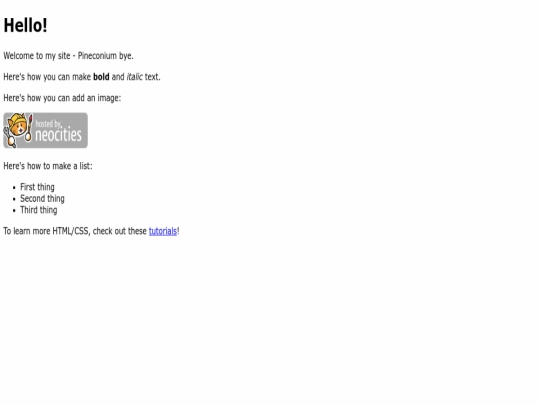Click the italic word in the paragraph
The image size is (540, 405).
[x=135, y=77]
